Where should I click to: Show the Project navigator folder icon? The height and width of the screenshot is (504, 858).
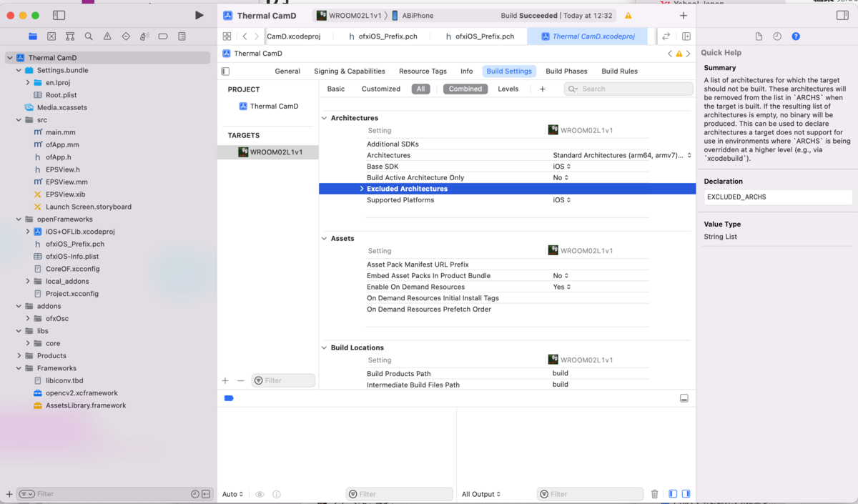point(33,36)
